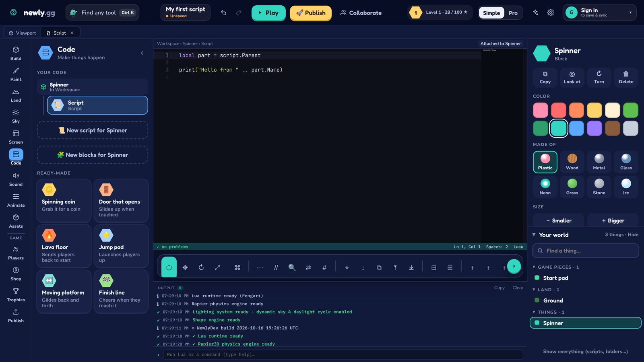Open the Animate panel in sidebar
The image size is (644, 362).
tap(16, 200)
